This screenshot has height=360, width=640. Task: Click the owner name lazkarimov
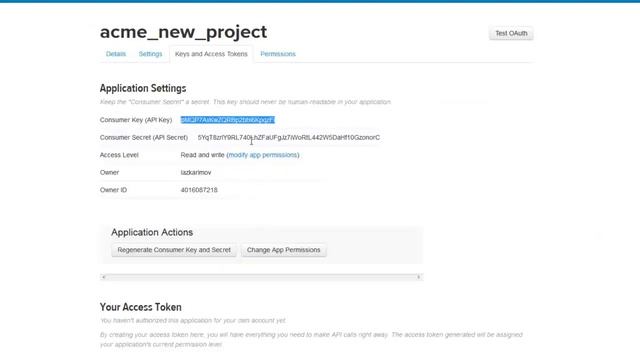[x=196, y=173]
